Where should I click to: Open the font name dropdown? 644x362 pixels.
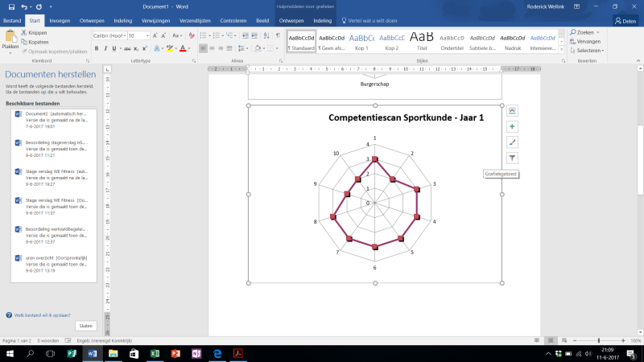(124, 35)
